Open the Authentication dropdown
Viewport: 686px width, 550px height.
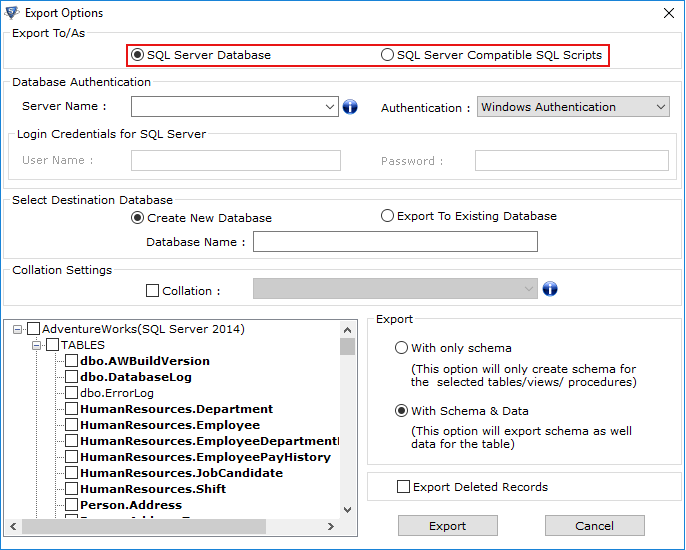point(573,107)
